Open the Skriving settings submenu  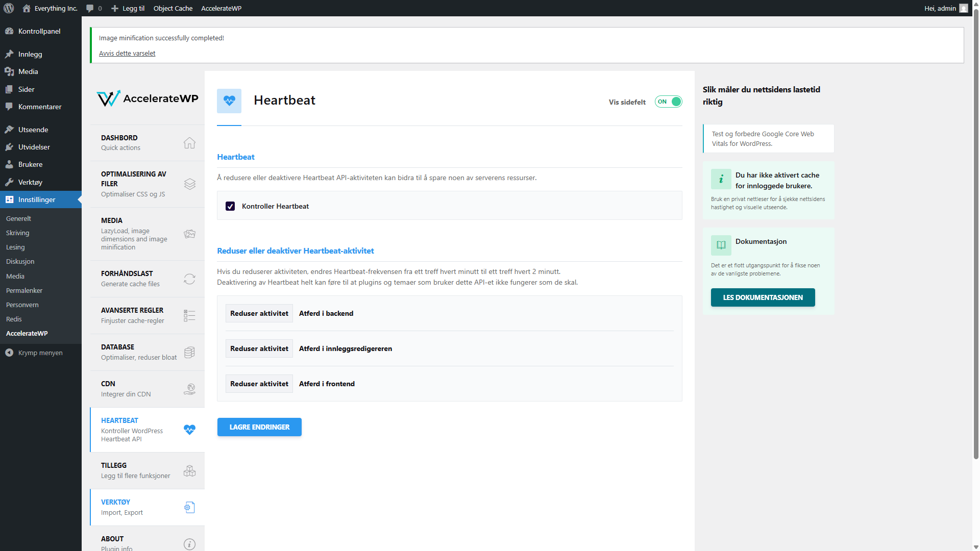pyautogui.click(x=17, y=233)
